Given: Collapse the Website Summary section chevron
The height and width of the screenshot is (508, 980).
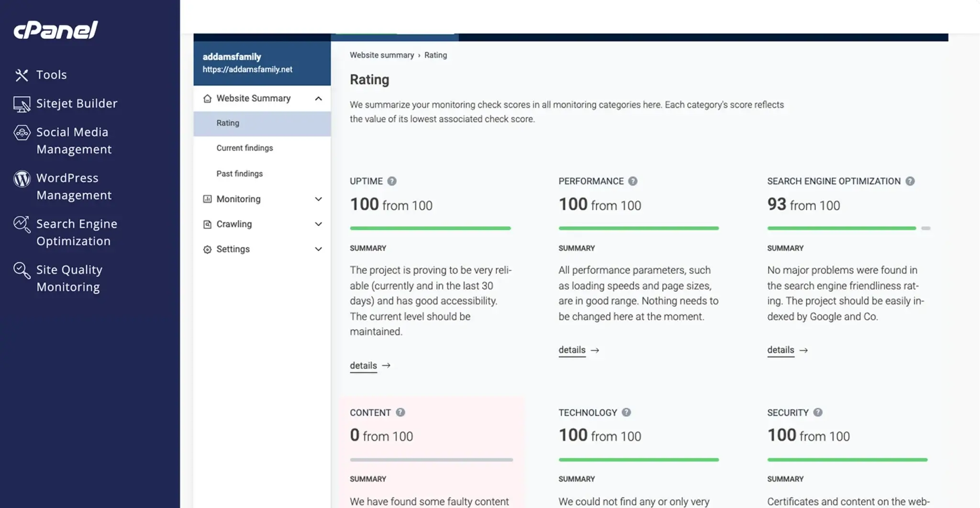Looking at the screenshot, I should (x=318, y=99).
